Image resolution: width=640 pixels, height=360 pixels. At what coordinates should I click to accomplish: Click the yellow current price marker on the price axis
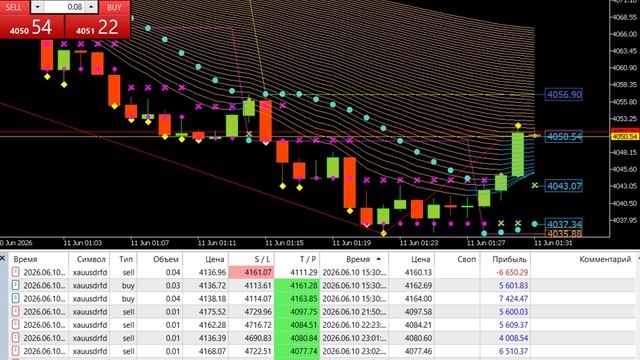(625, 136)
